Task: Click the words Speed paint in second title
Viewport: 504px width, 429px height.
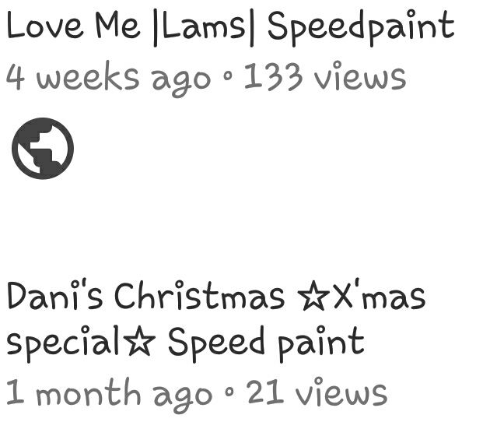Action: (267, 343)
